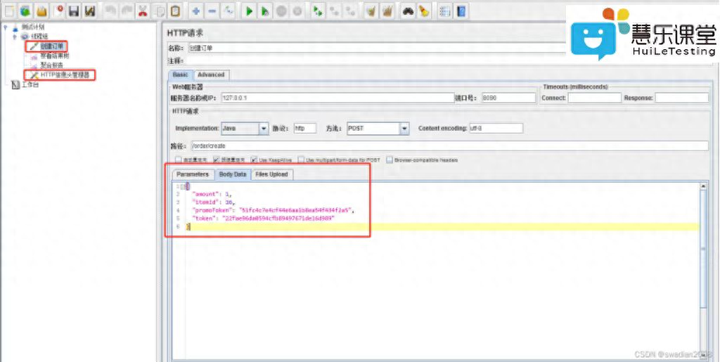Open the Body Data tab
Viewport: 720px width, 362px height.
pos(232,175)
